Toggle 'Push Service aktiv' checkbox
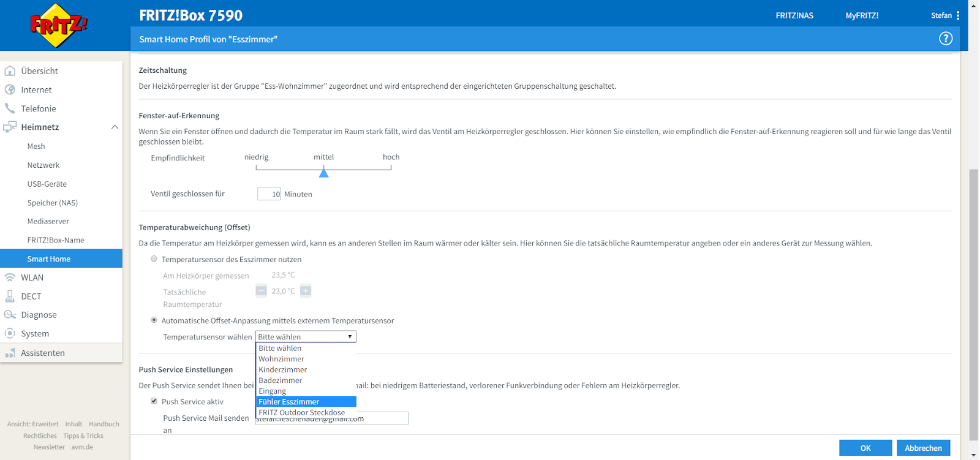The height and width of the screenshot is (460, 980). [154, 401]
